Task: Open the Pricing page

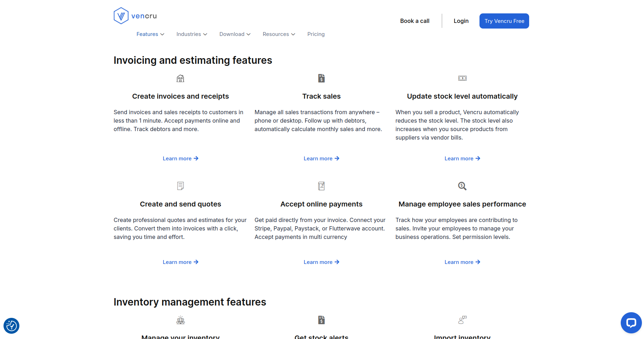Action: point(316,34)
